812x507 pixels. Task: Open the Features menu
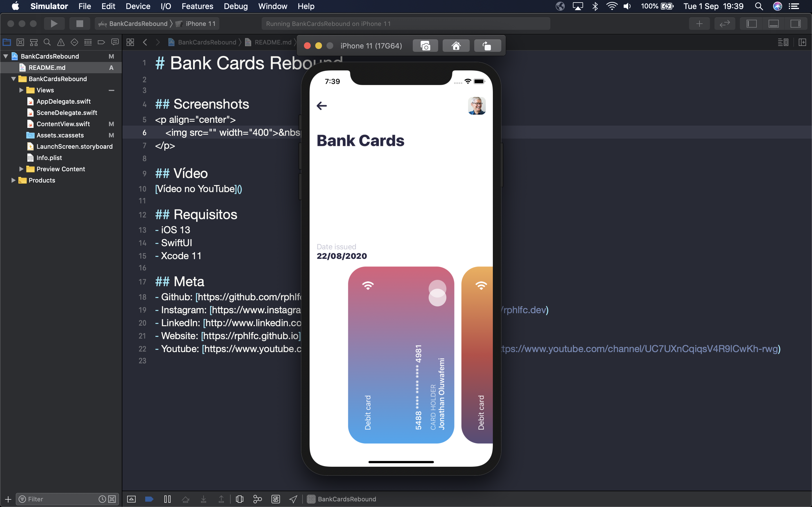(x=197, y=6)
